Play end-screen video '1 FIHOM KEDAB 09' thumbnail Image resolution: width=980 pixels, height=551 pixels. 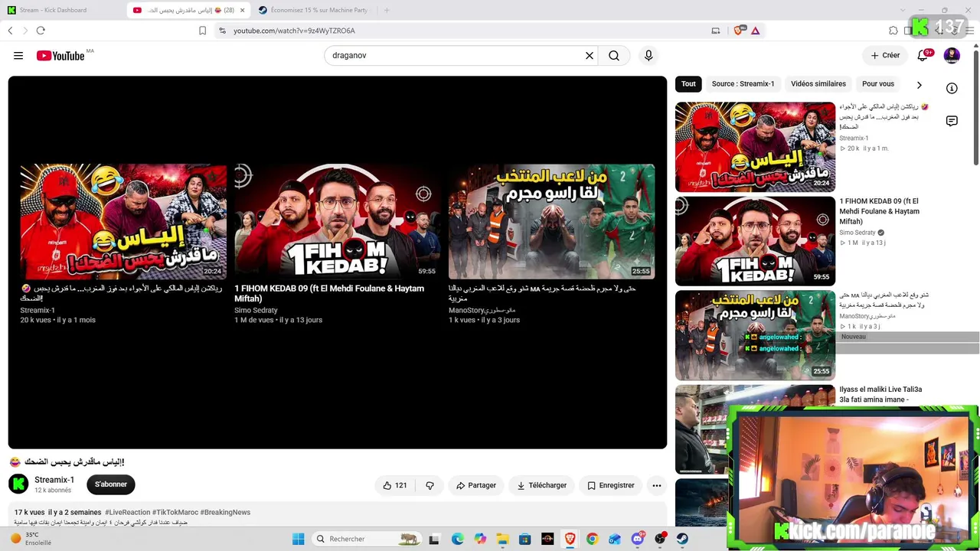click(x=337, y=221)
